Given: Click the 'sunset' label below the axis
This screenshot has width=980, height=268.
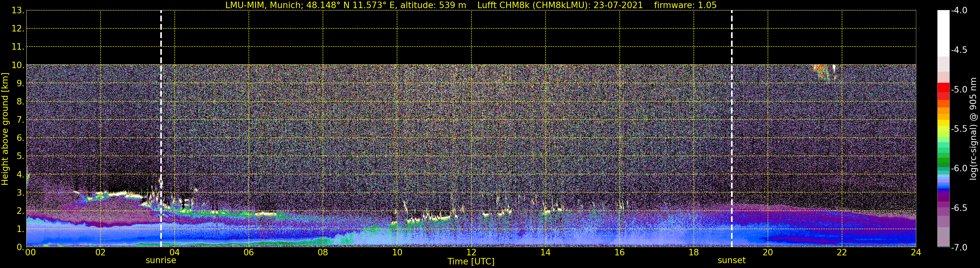Looking at the screenshot, I should pyautogui.click(x=732, y=261).
